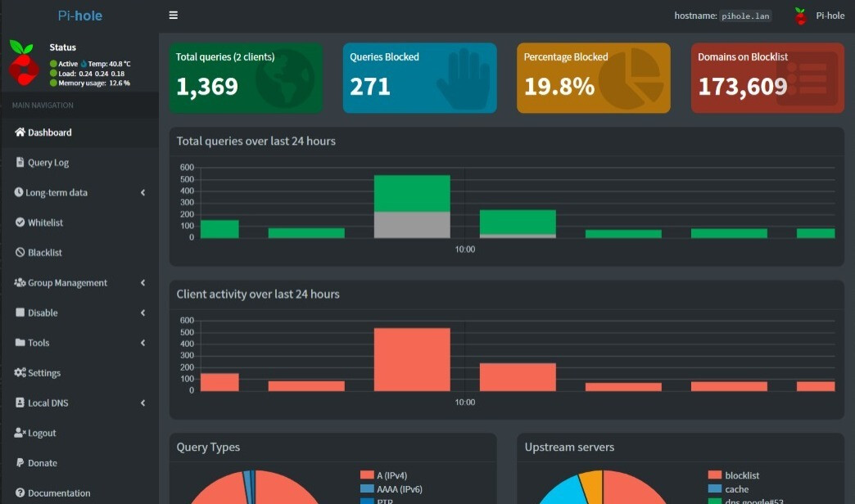
Task: Expand the Long-term data submenu
Action: point(142,192)
